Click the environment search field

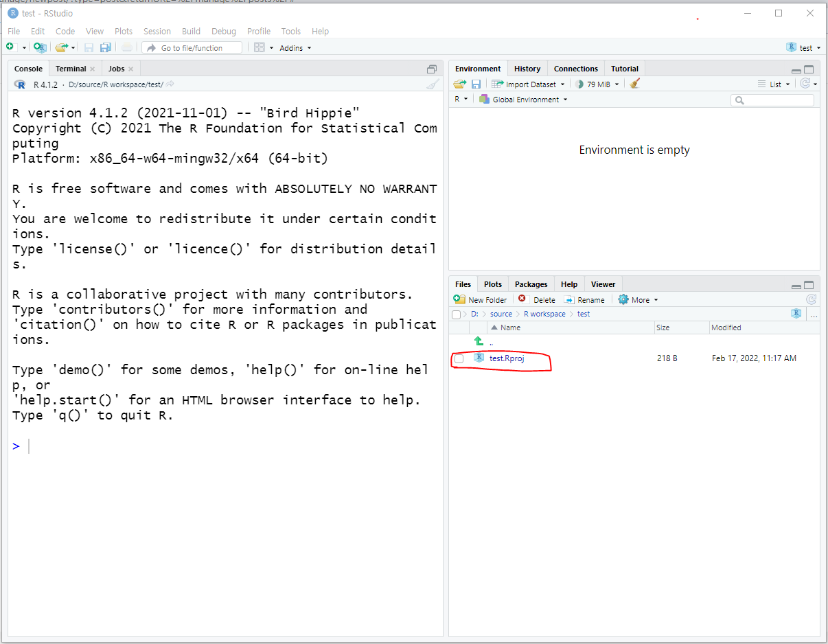[x=772, y=100]
